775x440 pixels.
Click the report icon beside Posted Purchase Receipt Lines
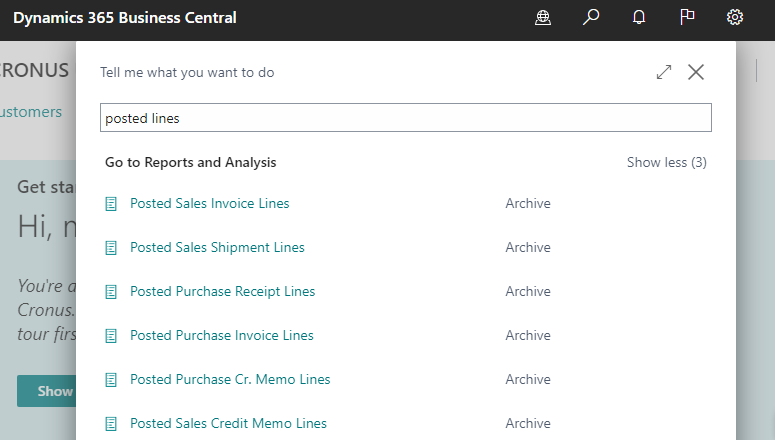[x=111, y=292]
